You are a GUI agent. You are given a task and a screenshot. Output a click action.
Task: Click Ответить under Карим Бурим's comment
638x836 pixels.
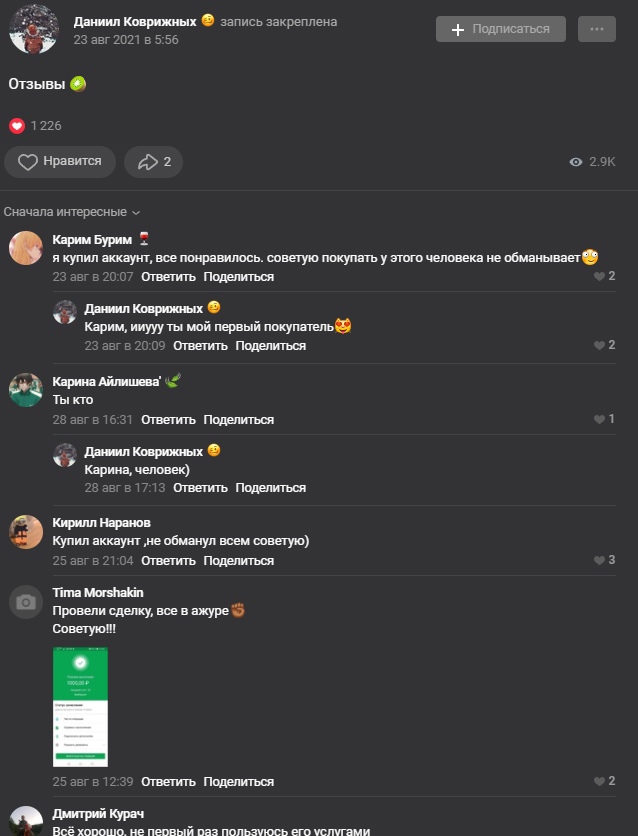168,277
